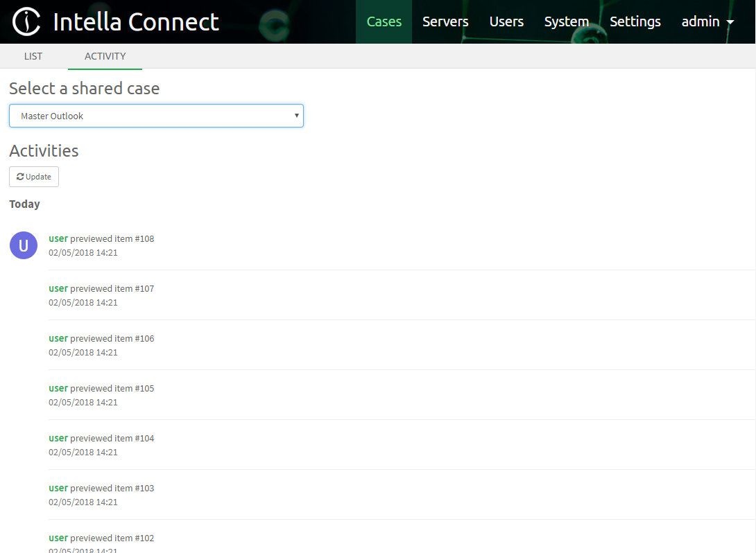Expand the admin account menu
This screenshot has height=553, width=756.
click(x=707, y=22)
